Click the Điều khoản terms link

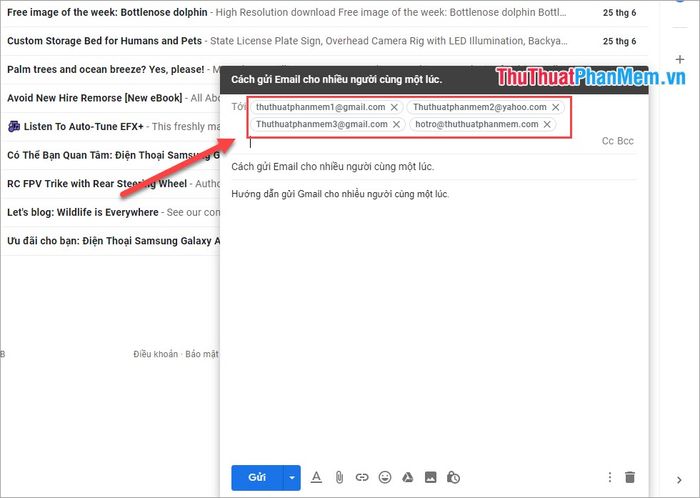click(x=155, y=354)
